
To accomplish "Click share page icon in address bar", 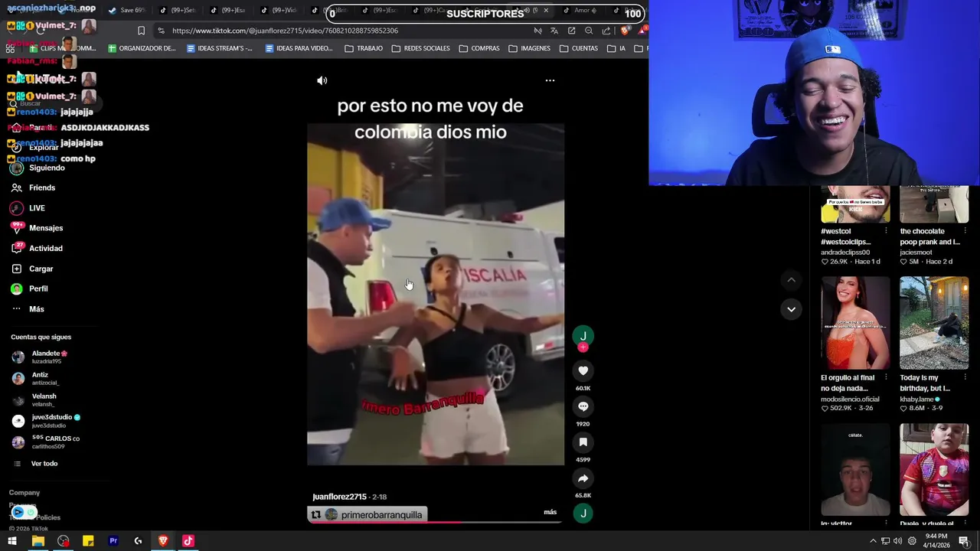I will pos(606,31).
